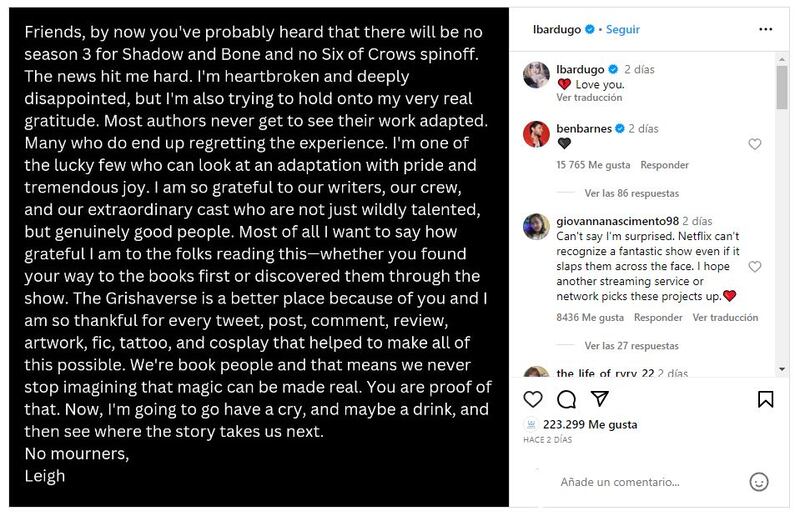Like giovannanascimento98's comment
The image size is (800, 516).
point(755,267)
